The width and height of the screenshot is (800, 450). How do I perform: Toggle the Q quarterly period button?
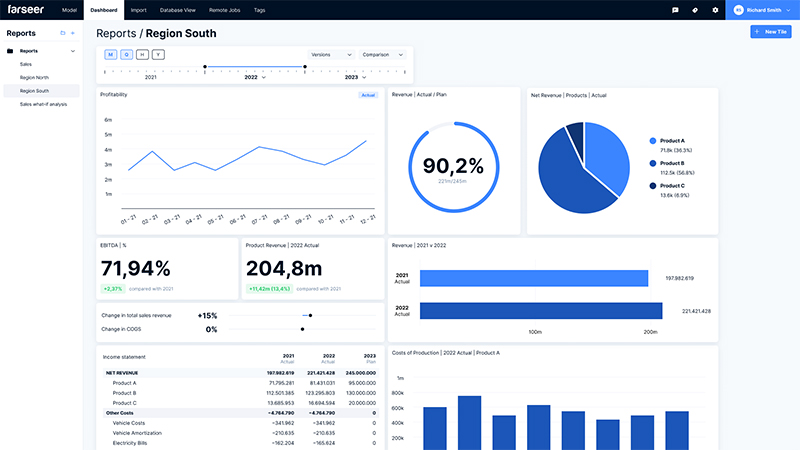[126, 54]
